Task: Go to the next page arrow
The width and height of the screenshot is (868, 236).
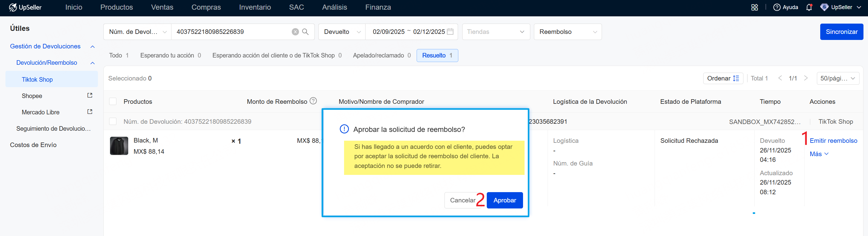Action: 806,78
